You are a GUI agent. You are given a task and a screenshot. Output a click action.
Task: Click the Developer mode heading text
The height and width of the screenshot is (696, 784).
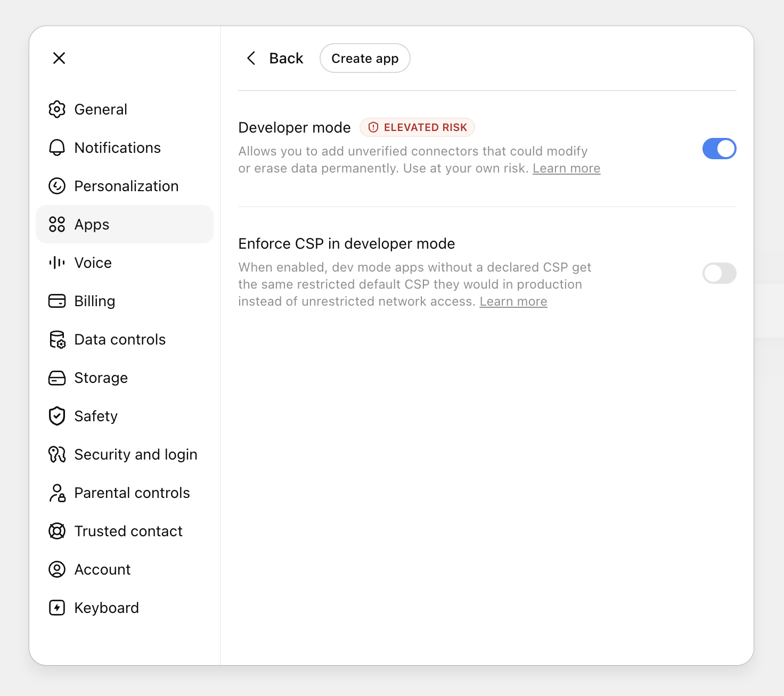(295, 128)
